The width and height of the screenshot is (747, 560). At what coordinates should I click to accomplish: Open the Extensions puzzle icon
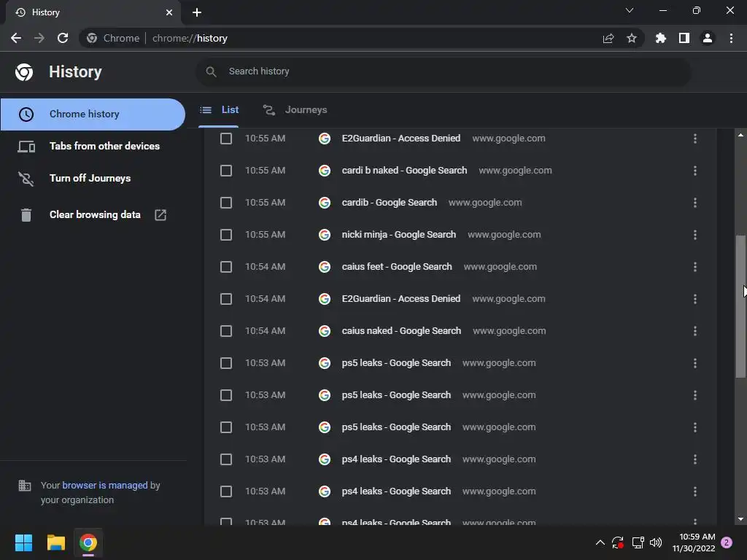(x=661, y=38)
